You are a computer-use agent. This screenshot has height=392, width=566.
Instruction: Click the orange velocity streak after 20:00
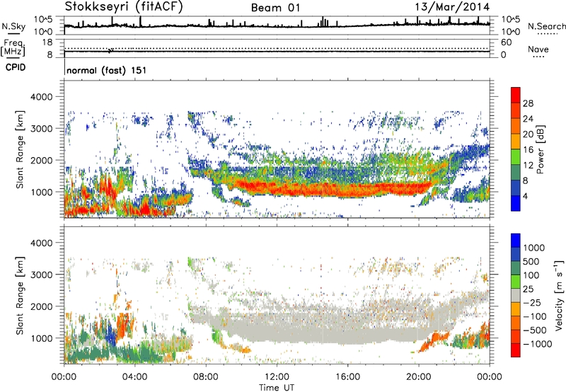point(434,341)
